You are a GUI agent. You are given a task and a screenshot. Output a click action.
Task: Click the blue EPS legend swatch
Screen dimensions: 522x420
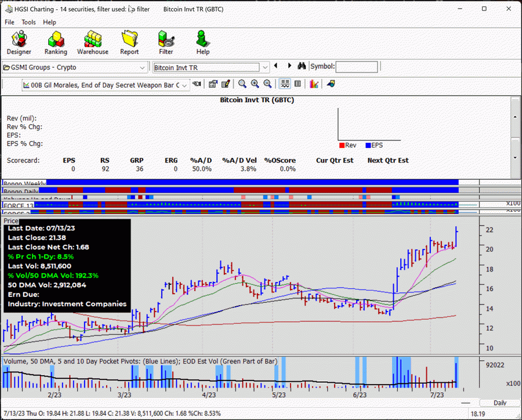[x=368, y=145]
